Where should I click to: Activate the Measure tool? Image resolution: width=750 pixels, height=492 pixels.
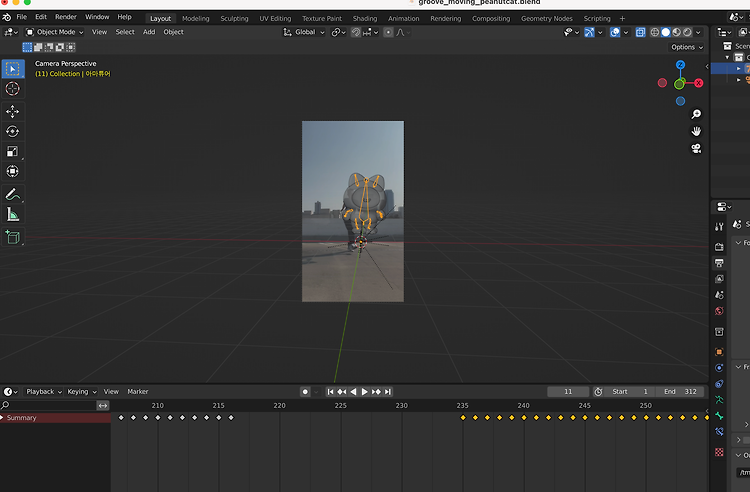13,214
